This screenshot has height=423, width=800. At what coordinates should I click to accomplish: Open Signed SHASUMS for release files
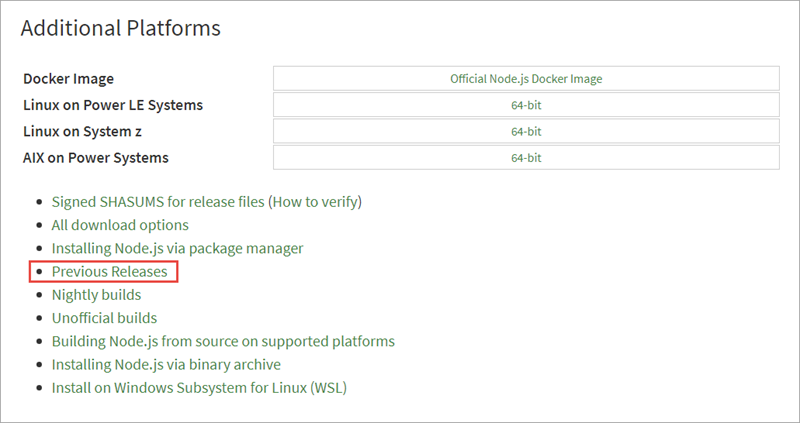coord(158,202)
